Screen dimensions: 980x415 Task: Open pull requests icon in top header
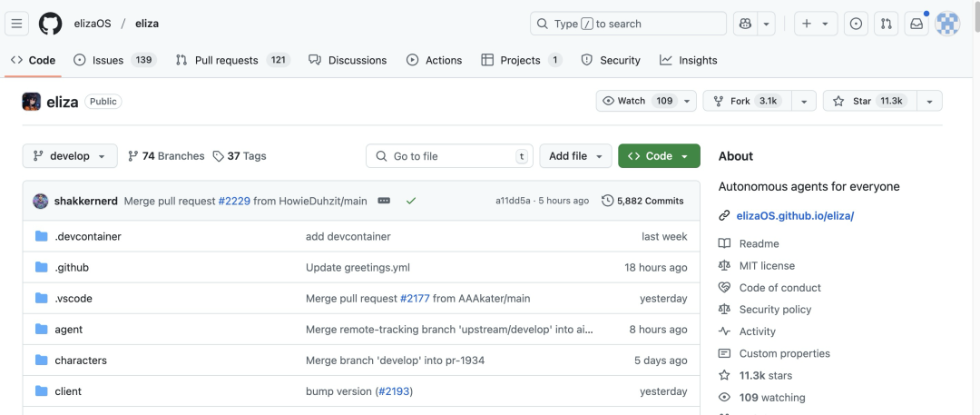(x=887, y=24)
